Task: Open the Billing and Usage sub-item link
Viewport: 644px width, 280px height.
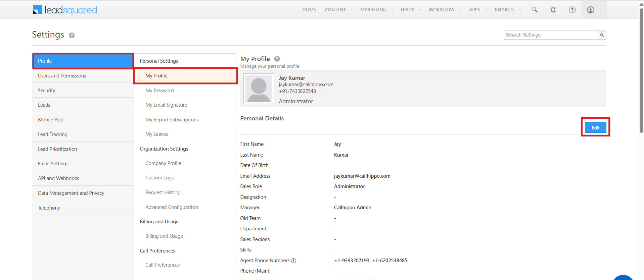Action: (x=164, y=236)
